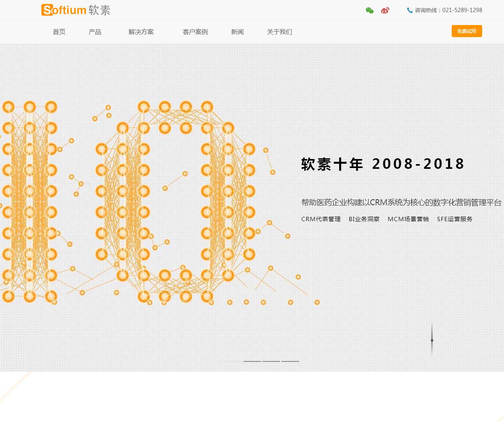Select 客户案例 in the navigation bar
504x422 pixels.
pyautogui.click(x=195, y=32)
